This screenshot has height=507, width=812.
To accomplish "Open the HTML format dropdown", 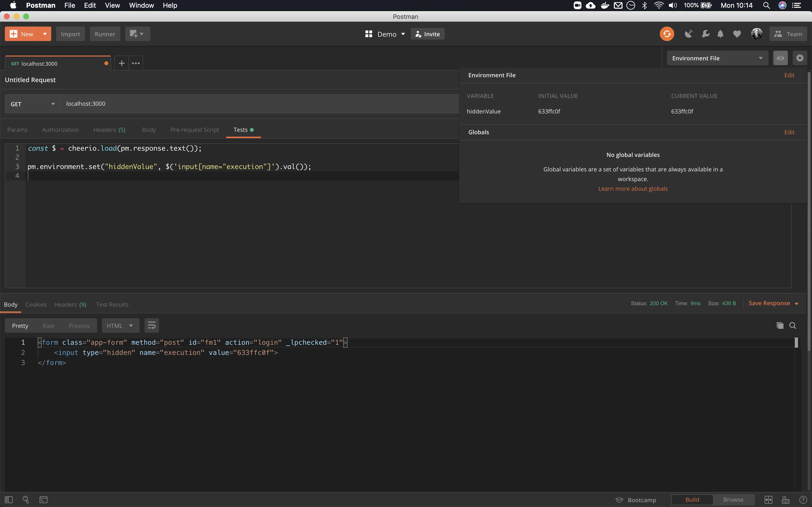I will tap(120, 326).
